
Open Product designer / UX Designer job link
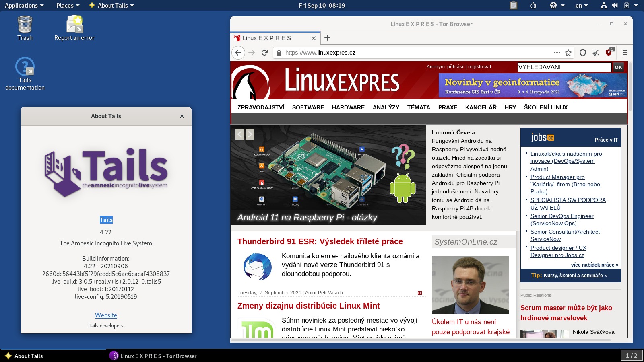[x=558, y=251]
